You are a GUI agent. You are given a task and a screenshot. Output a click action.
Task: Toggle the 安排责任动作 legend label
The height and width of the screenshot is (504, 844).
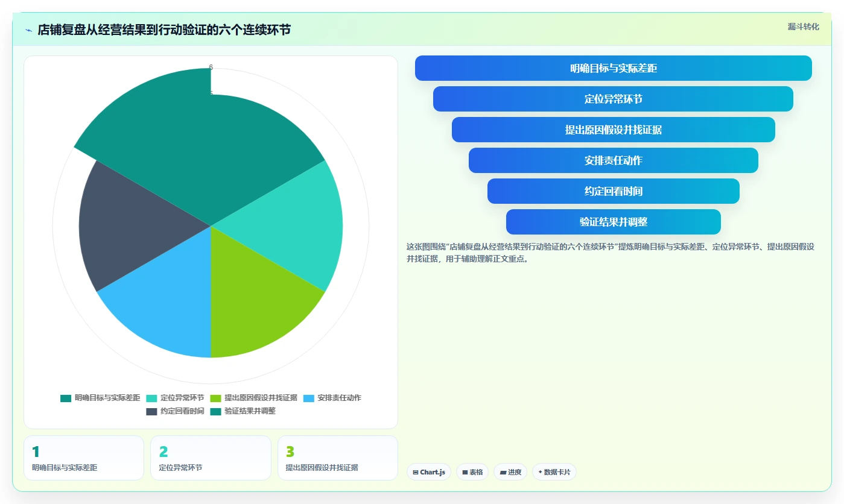[339, 398]
